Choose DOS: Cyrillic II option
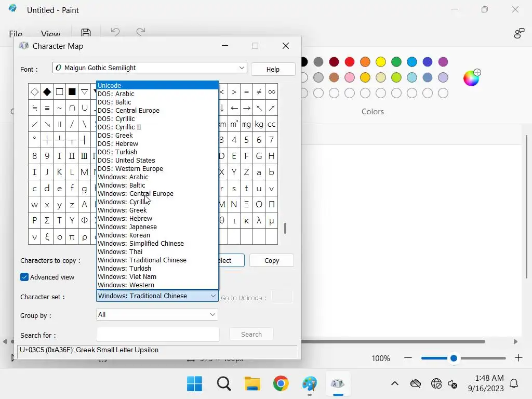The width and height of the screenshot is (532, 399). click(157, 127)
